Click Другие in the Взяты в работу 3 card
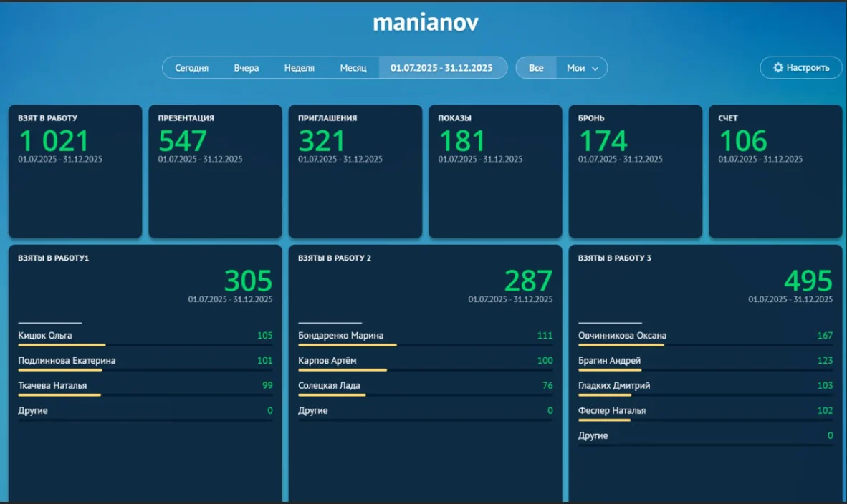This screenshot has height=504, width=847. [593, 435]
